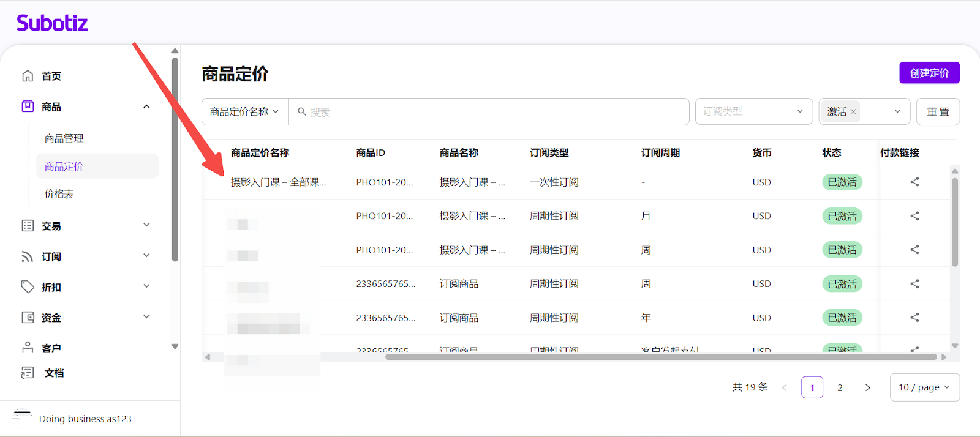Open the 商品定价名称 search field selector
The image size is (980, 437).
pos(245,112)
